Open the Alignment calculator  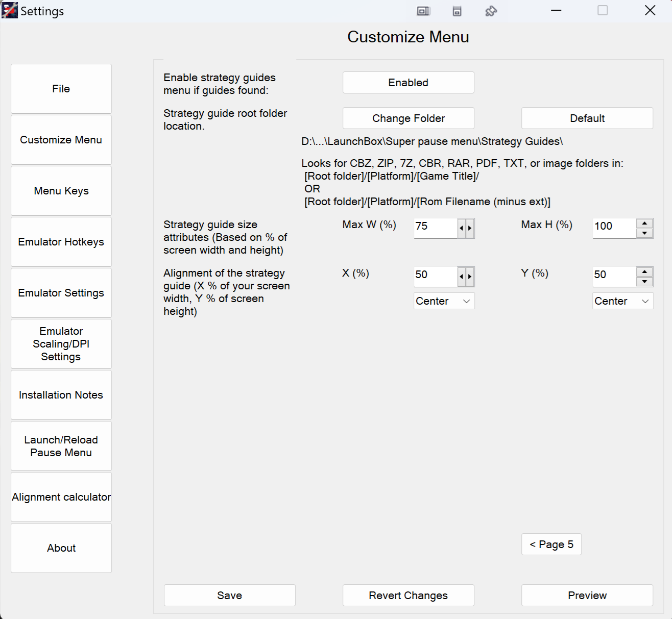pyautogui.click(x=61, y=497)
